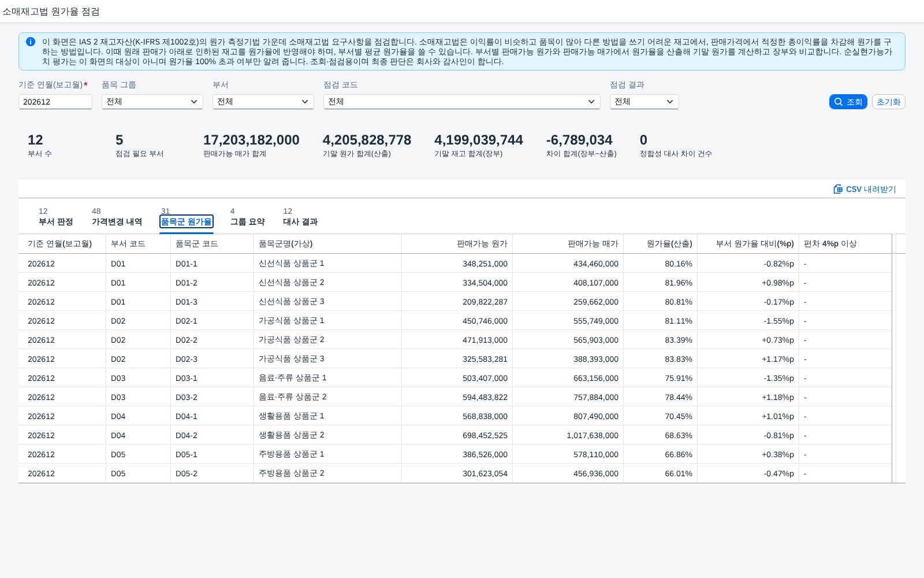Click the magnifier icon on the 조회 button
The width and height of the screenshot is (924, 578).
[x=839, y=102]
